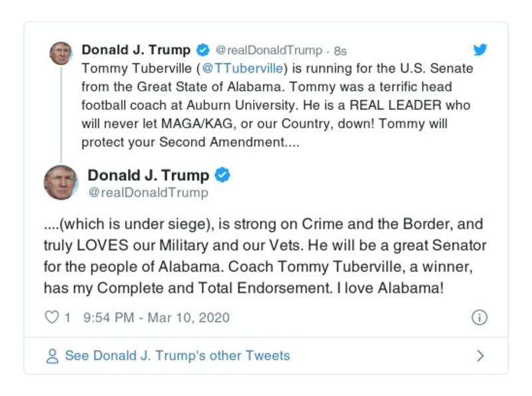532x396 pixels.
Task: Open @realDonaldTrump handle below the large name
Action: [148, 193]
